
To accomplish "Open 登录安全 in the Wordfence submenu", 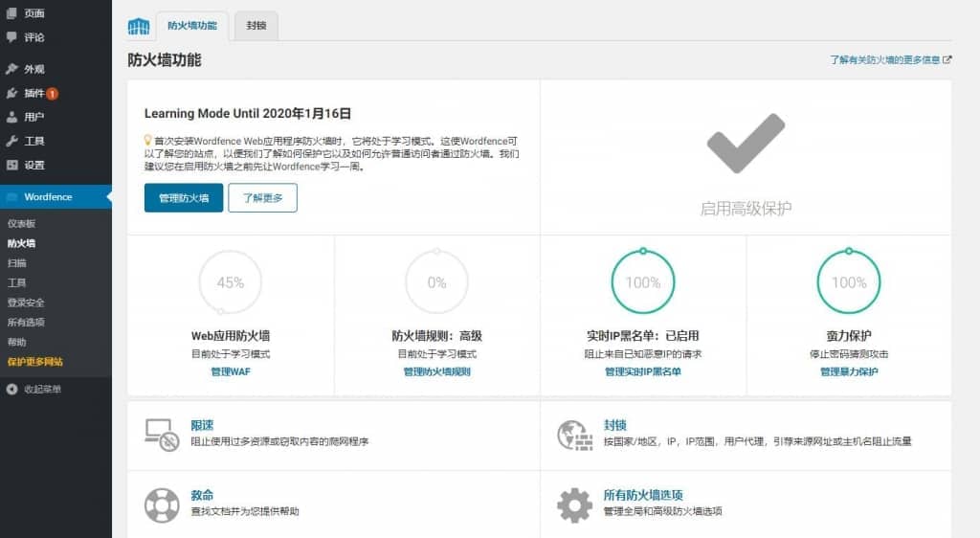I will pos(26,303).
